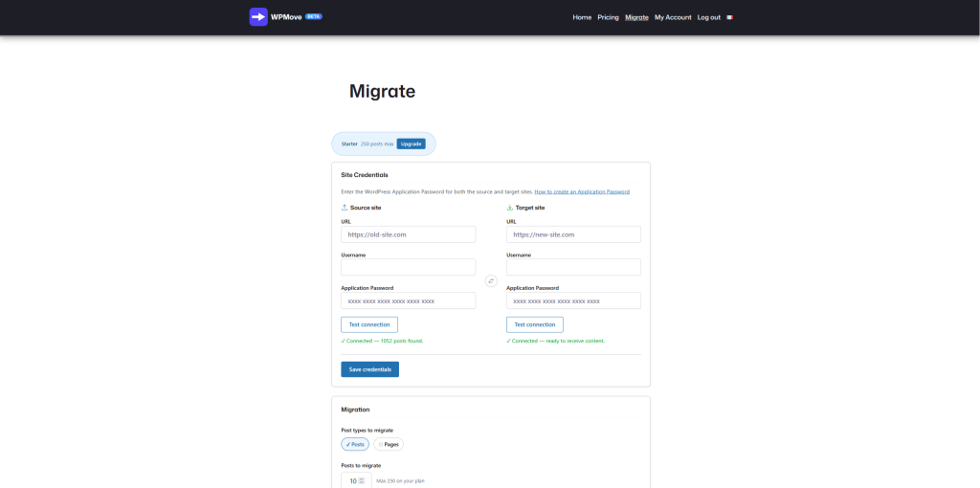Click the Source site upload icon
This screenshot has width=980, height=488.
(345, 208)
